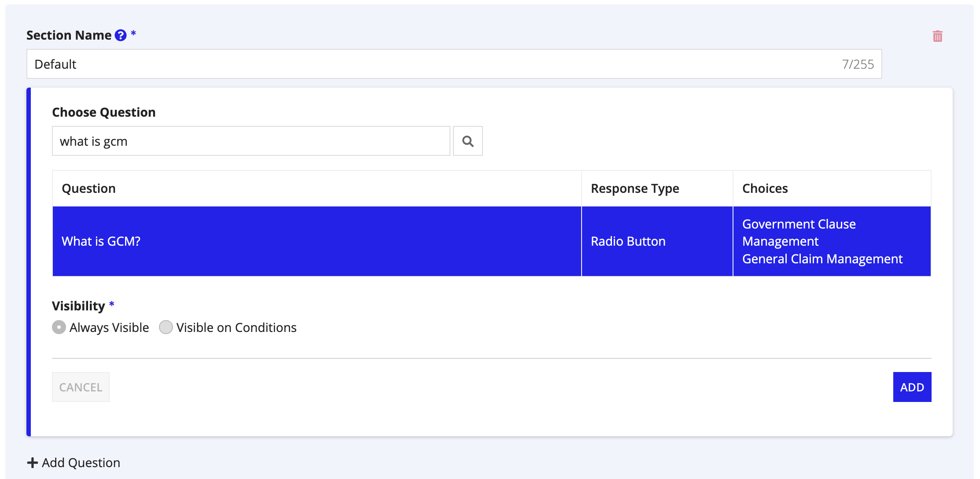Screen dimensions: 980x479
Task: Delete the section using trash icon
Action: [937, 36]
